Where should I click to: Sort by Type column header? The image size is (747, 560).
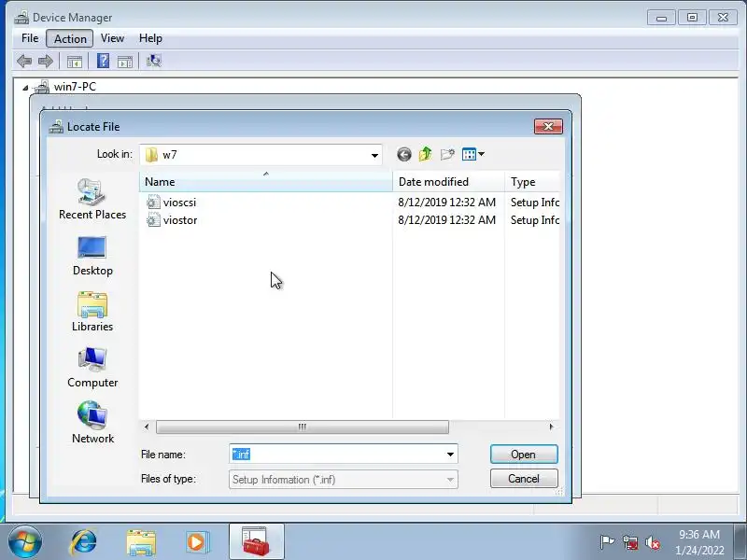point(532,181)
